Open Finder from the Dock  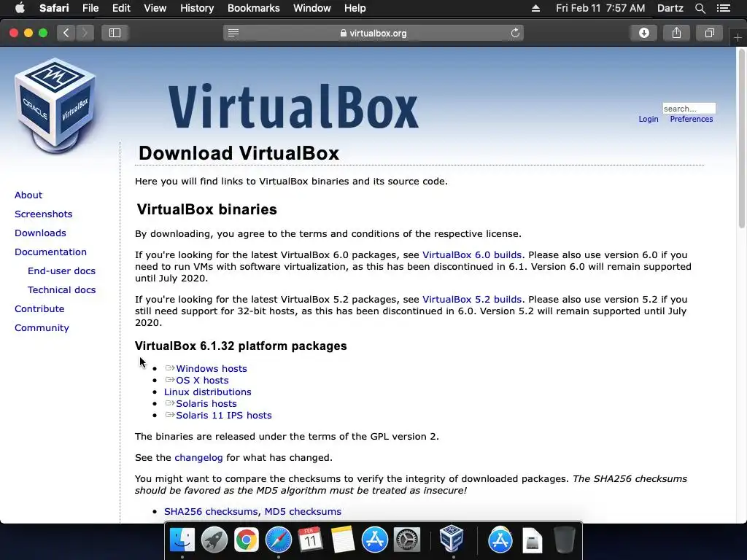pos(182,540)
